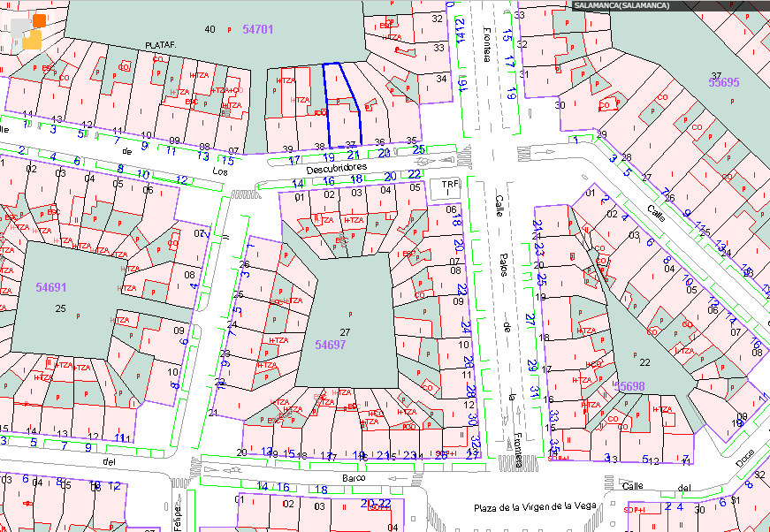Select block number 54691 label
This screenshot has width=770, height=532.
(51, 287)
